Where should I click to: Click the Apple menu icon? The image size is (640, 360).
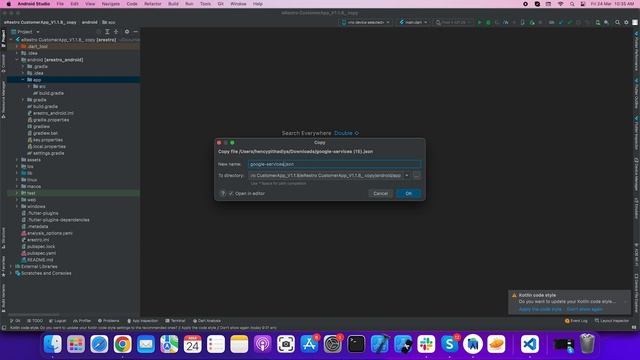pyautogui.click(x=9, y=4)
